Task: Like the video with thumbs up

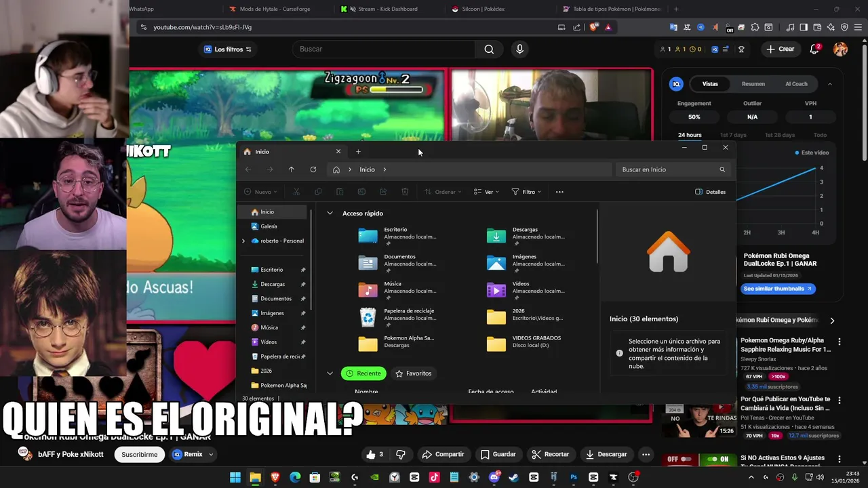Action: point(376,454)
